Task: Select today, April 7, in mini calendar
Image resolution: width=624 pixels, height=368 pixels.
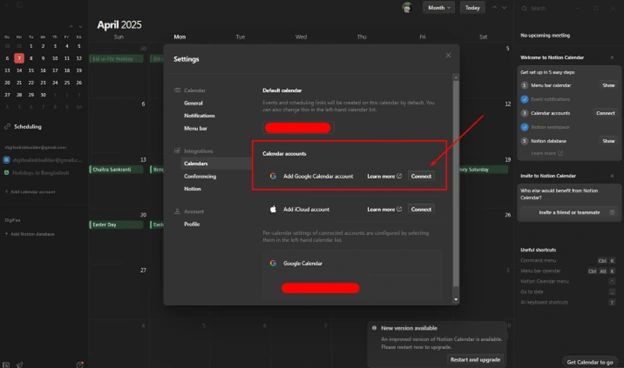Action: pos(19,58)
